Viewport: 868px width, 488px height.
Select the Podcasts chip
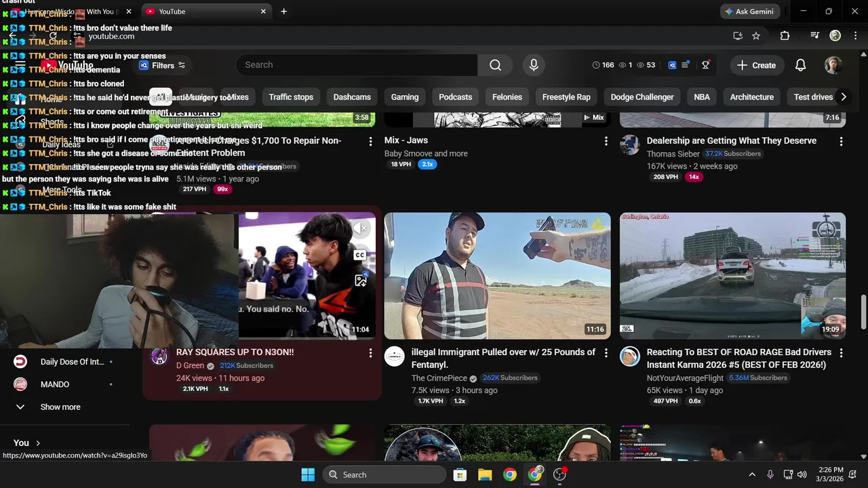pyautogui.click(x=455, y=97)
